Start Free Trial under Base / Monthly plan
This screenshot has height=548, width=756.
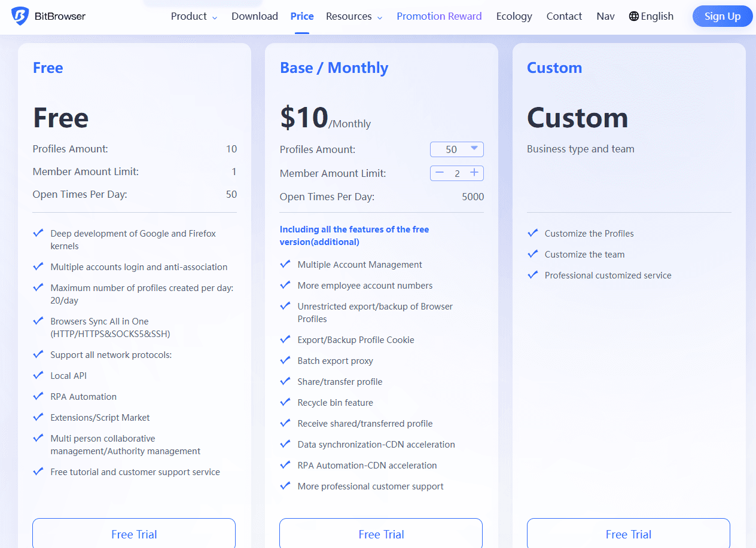pos(381,534)
